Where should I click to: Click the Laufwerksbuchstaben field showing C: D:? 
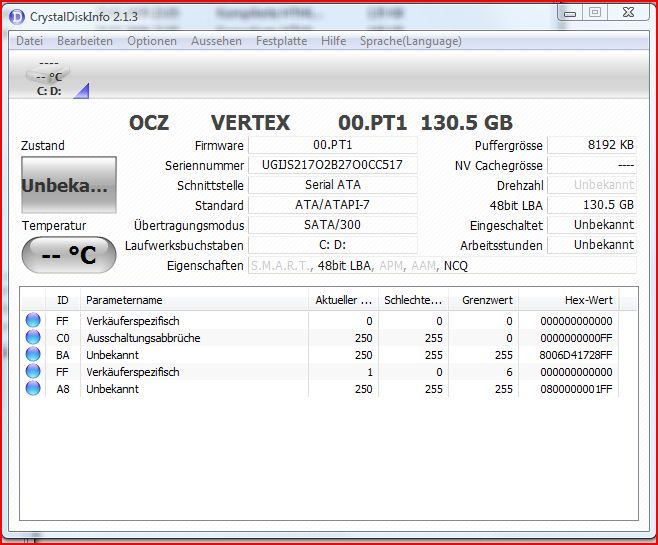coord(333,245)
